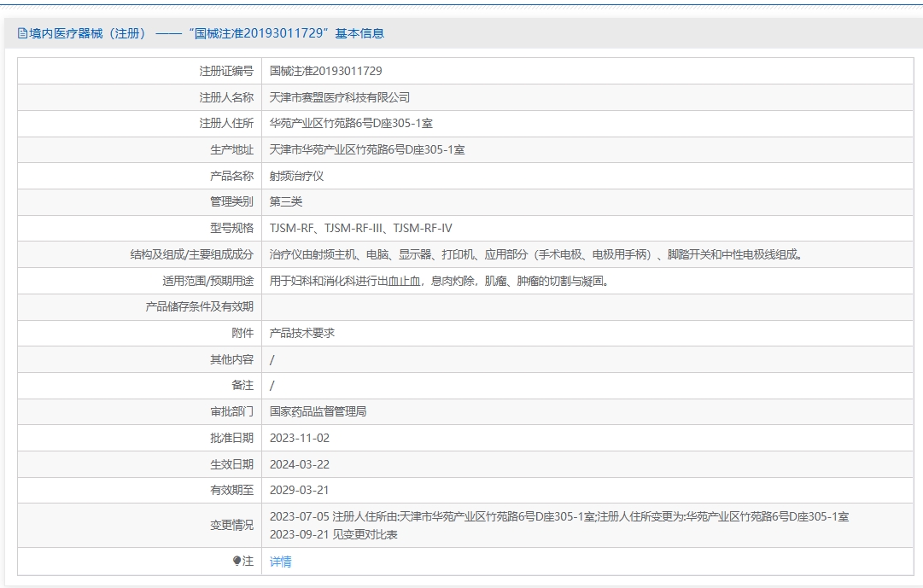Click the label 其他内容

pos(232,359)
